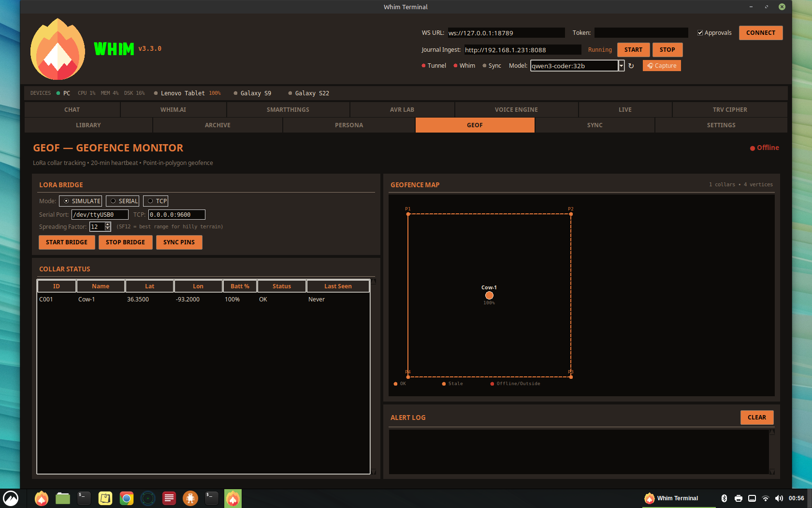The image size is (812, 508).
Task: Open the VOICE ENGINE tab
Action: (x=516, y=109)
